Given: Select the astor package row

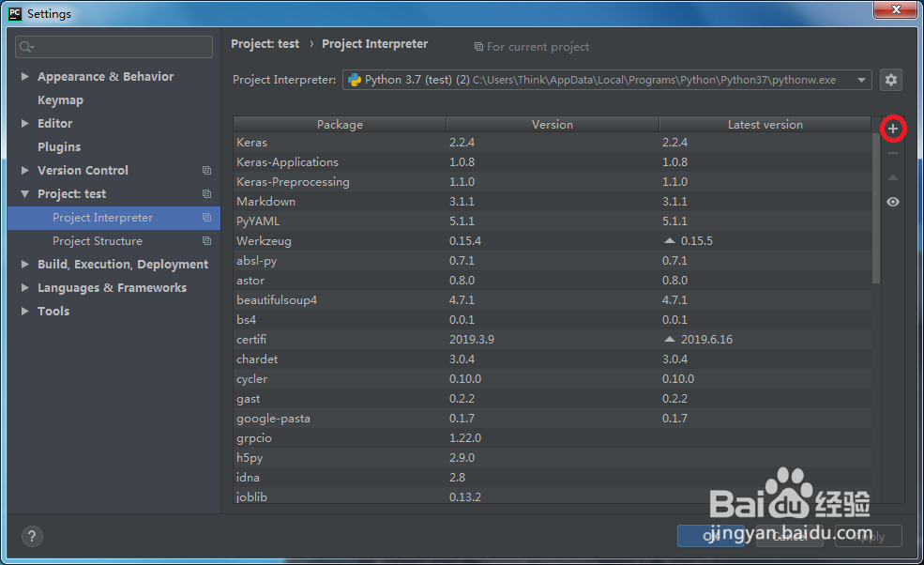Looking at the screenshot, I should pyautogui.click(x=553, y=280).
